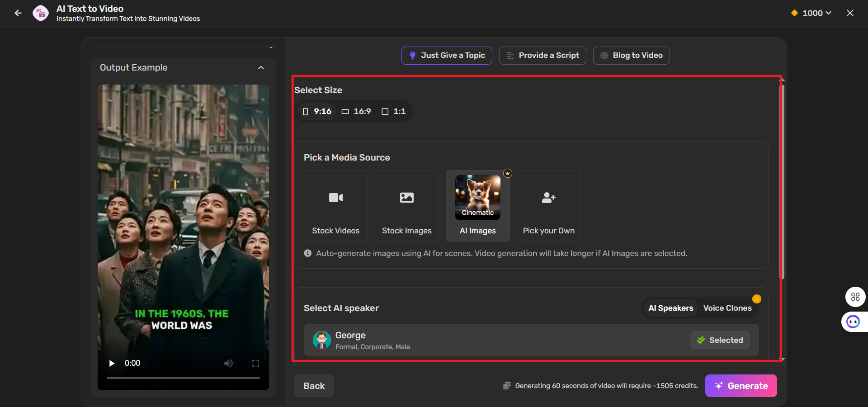Collapse the Output Example panel
This screenshot has width=868, height=407.
[x=261, y=67]
